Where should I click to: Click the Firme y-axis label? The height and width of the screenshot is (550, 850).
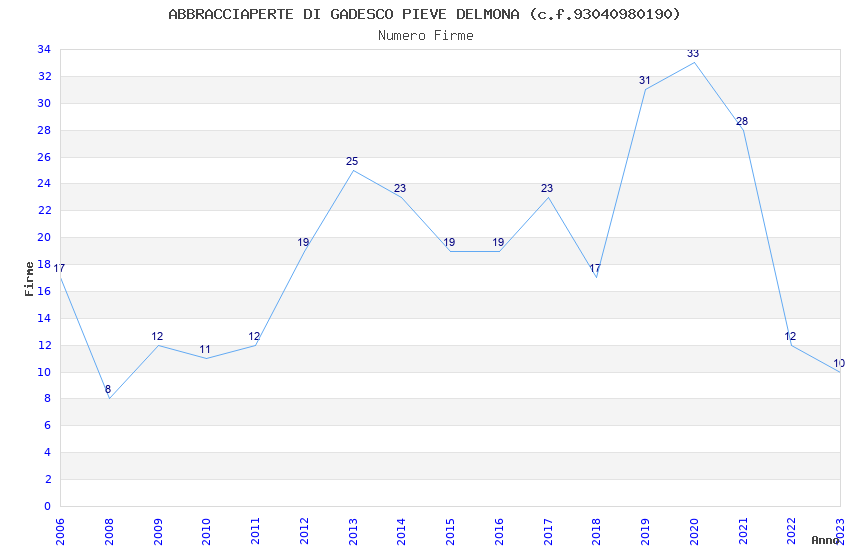(29, 279)
